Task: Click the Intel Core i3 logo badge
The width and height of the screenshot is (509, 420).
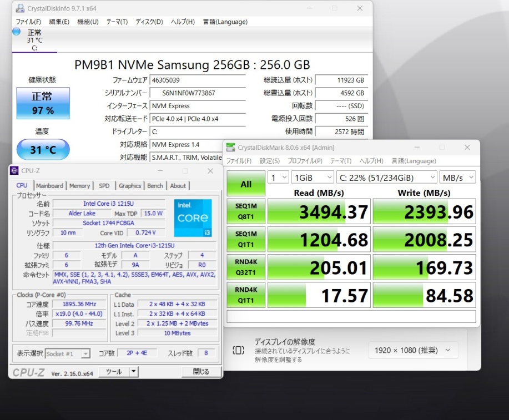Action: [193, 218]
